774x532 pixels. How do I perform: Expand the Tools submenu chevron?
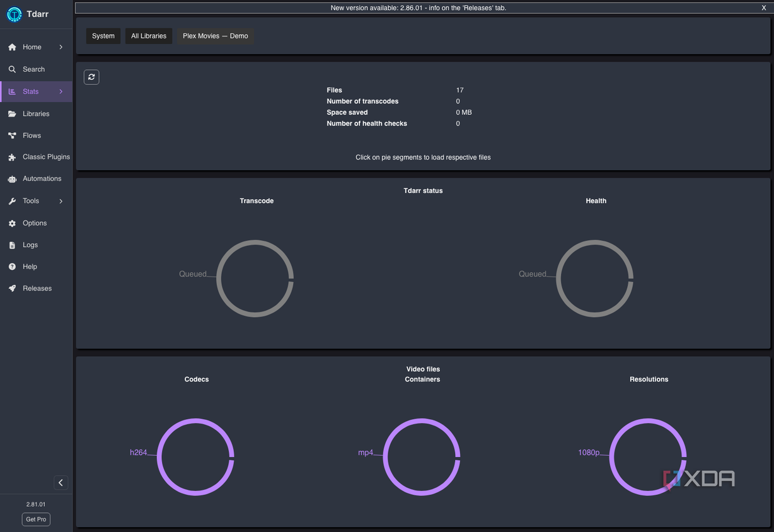[61, 201]
